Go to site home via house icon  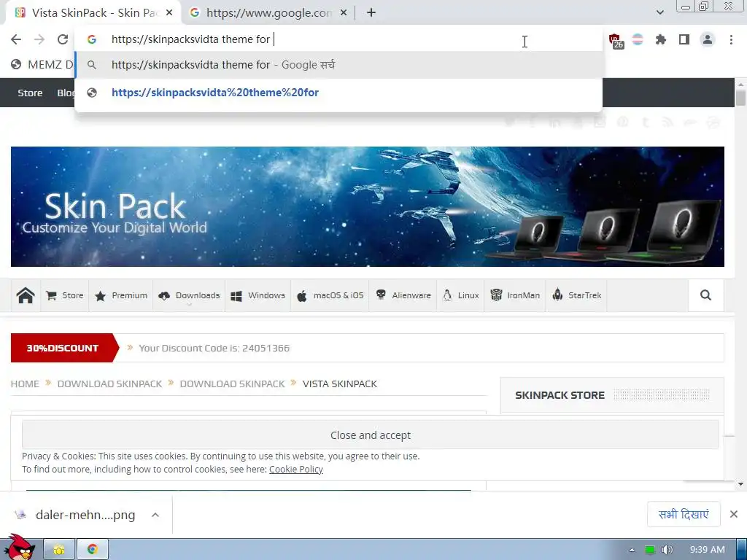[26, 296]
